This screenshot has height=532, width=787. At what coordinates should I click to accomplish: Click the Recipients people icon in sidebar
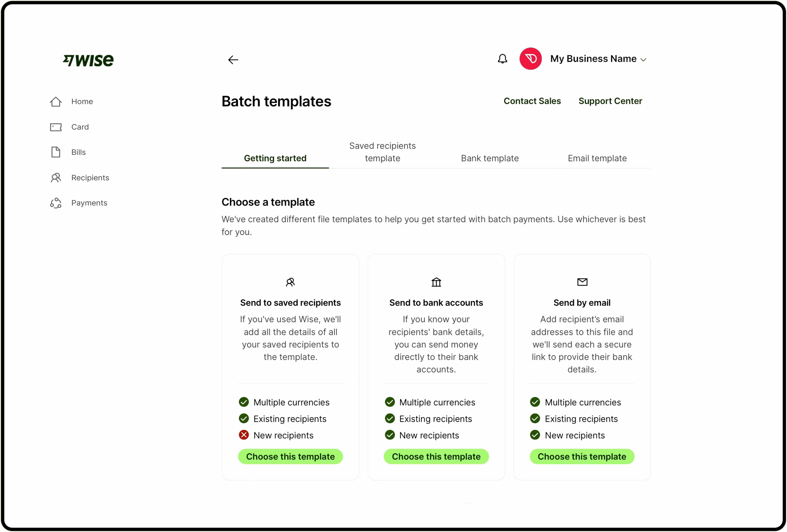point(56,178)
